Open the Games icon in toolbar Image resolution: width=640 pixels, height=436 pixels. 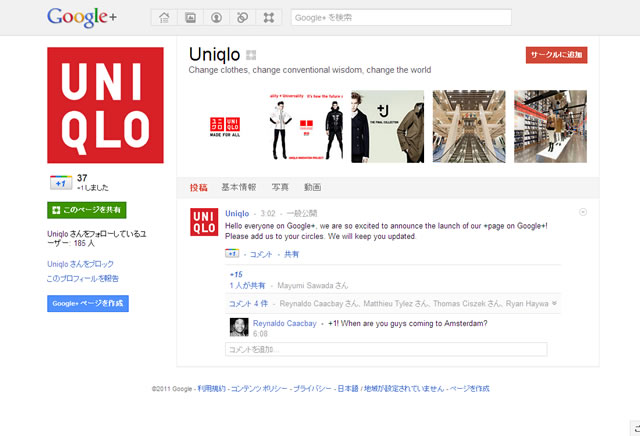[x=269, y=18]
